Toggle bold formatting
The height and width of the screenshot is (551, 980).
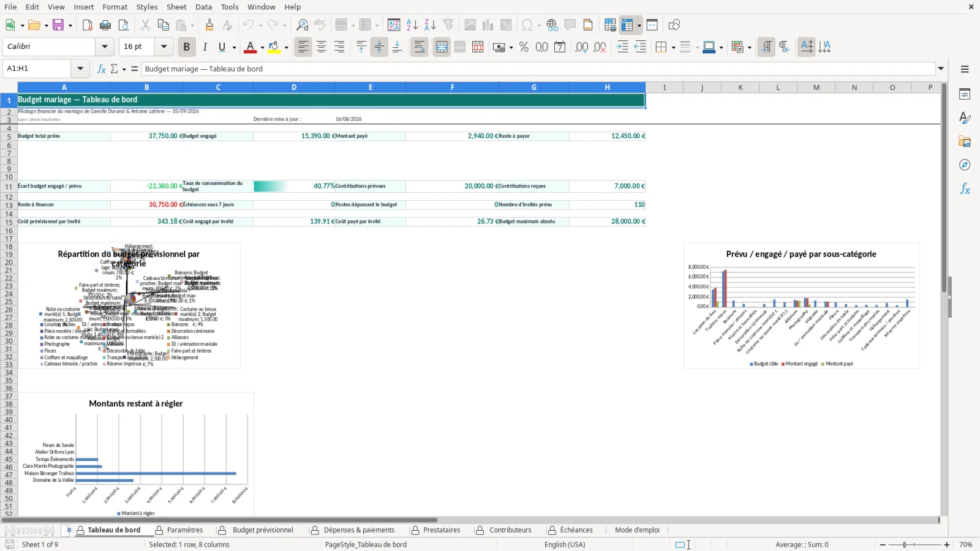coord(186,47)
